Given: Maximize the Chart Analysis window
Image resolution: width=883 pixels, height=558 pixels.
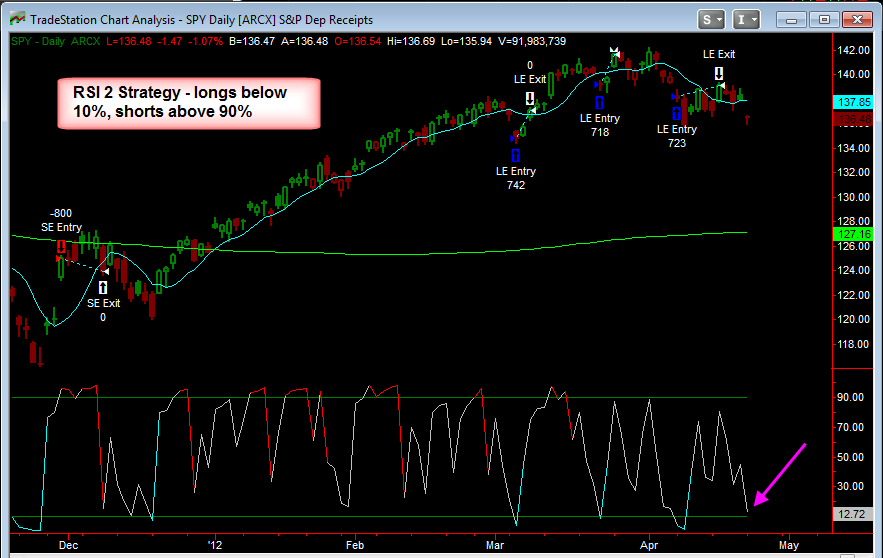Looking at the screenshot, I should pyautogui.click(x=824, y=20).
